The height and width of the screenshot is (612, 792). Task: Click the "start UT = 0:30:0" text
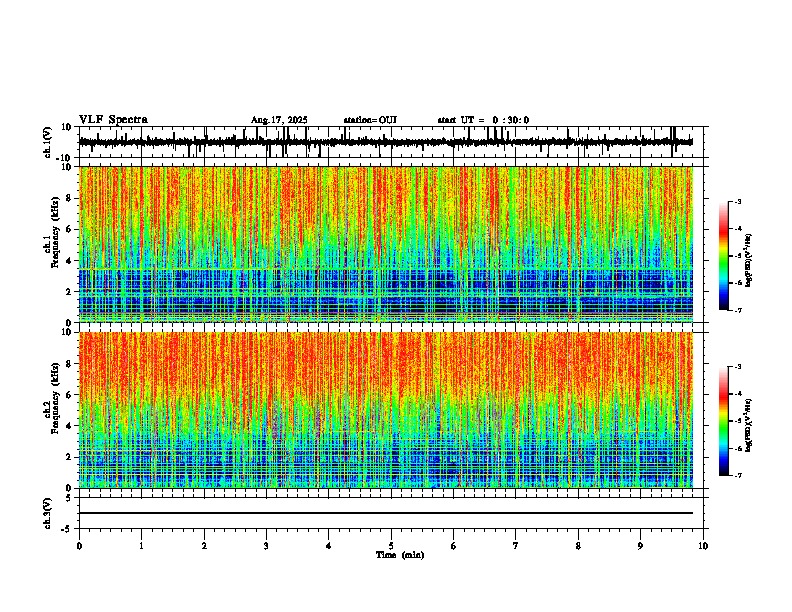tap(483, 120)
